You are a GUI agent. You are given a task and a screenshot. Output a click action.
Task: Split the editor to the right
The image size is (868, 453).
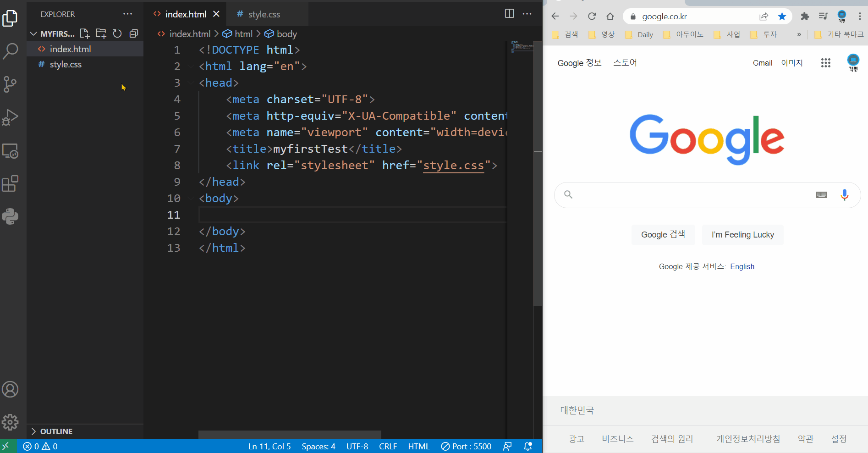[x=509, y=14]
